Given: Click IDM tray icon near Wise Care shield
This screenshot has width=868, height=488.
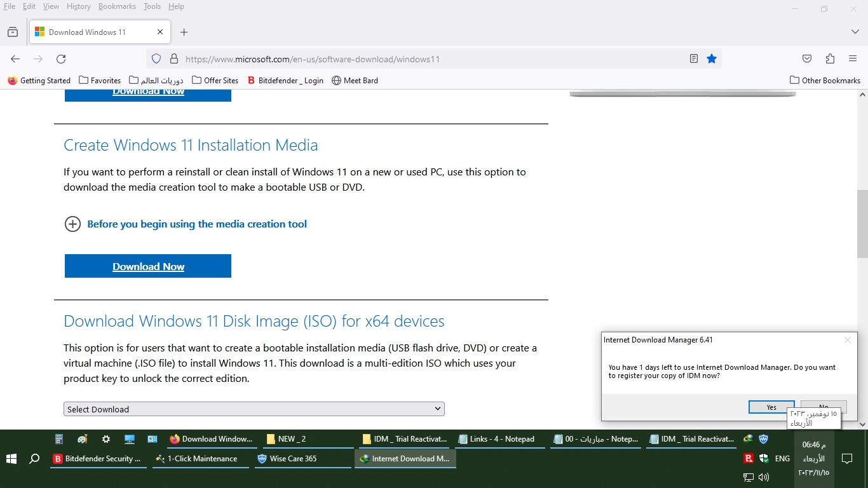Looking at the screenshot, I should (749, 439).
